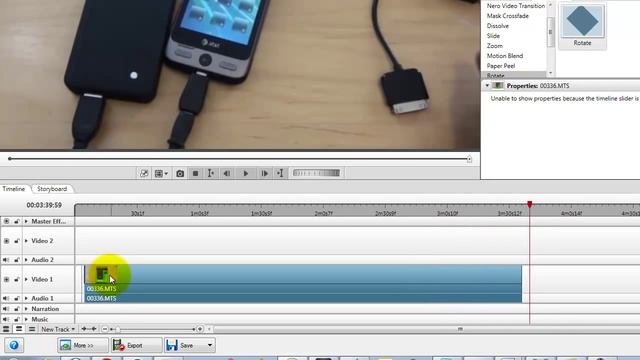
Task: Expand the Music track
Action: [26, 319]
